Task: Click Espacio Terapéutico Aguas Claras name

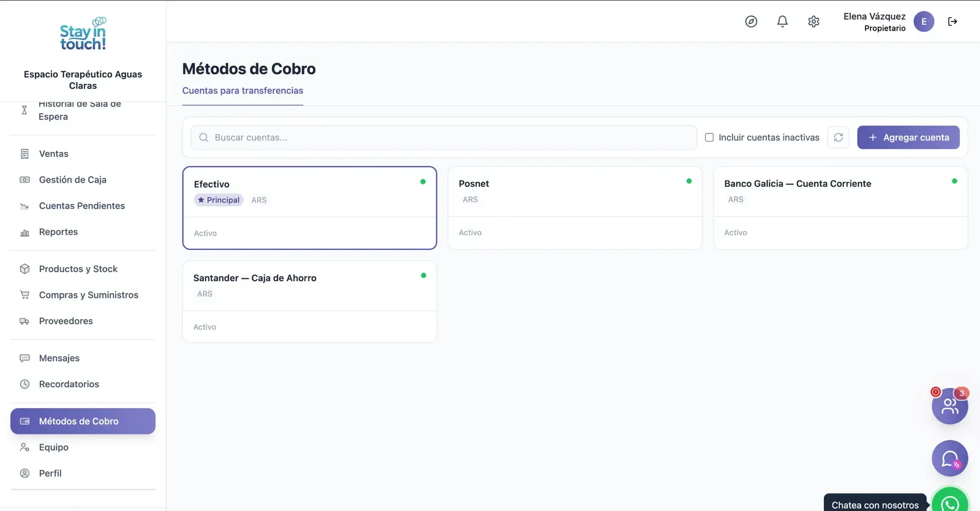Action: click(83, 80)
